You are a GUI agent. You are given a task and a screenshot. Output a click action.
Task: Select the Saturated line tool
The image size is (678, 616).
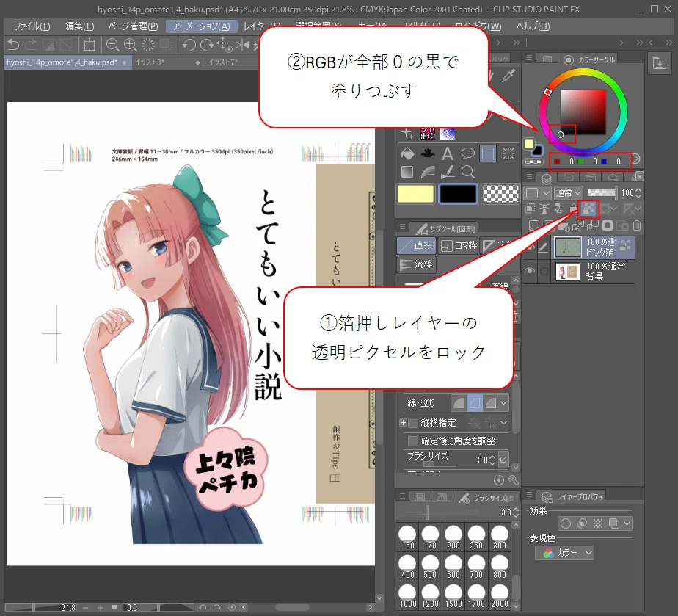point(508,153)
